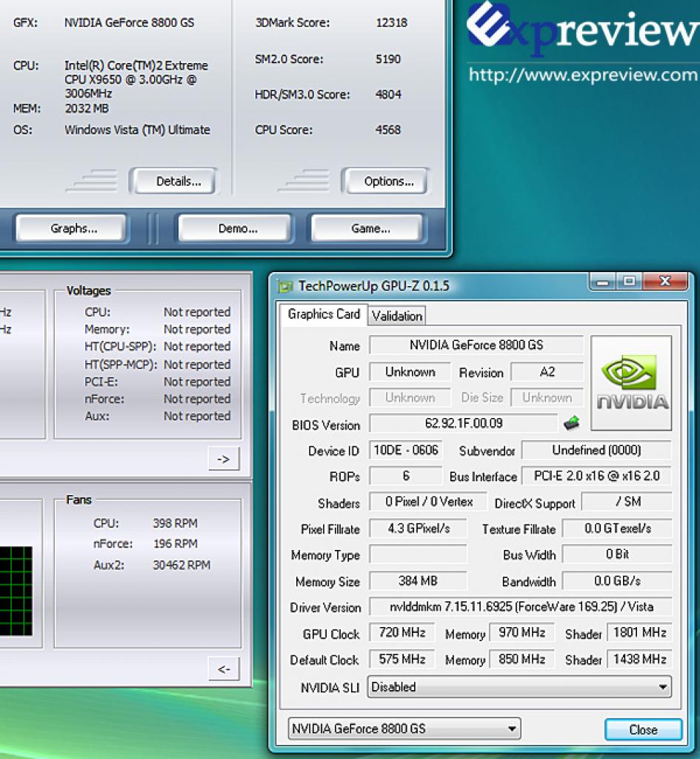
Task: Click the GPU-Z Name field
Action: pos(476,345)
